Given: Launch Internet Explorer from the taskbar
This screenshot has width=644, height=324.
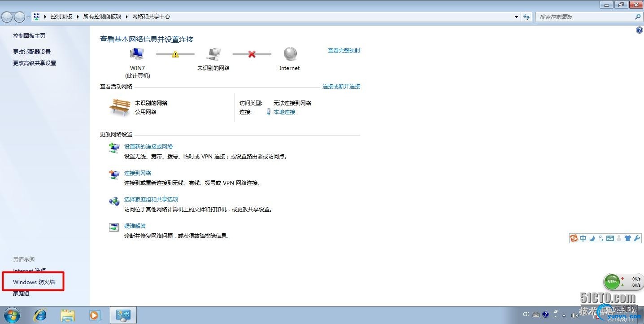Looking at the screenshot, I should (x=40, y=315).
